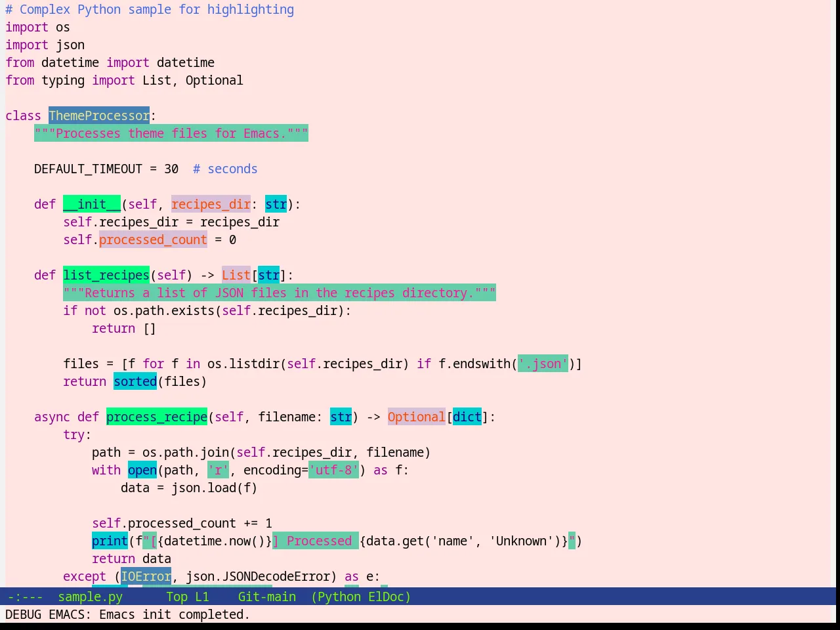The height and width of the screenshot is (630, 840).
Task: Click the json.load(f) call
Action: point(215,488)
